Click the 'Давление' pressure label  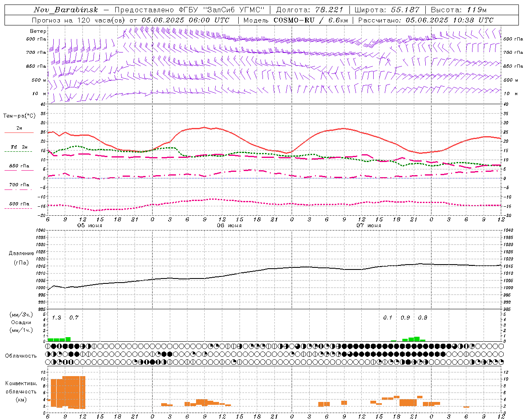pos(21,253)
